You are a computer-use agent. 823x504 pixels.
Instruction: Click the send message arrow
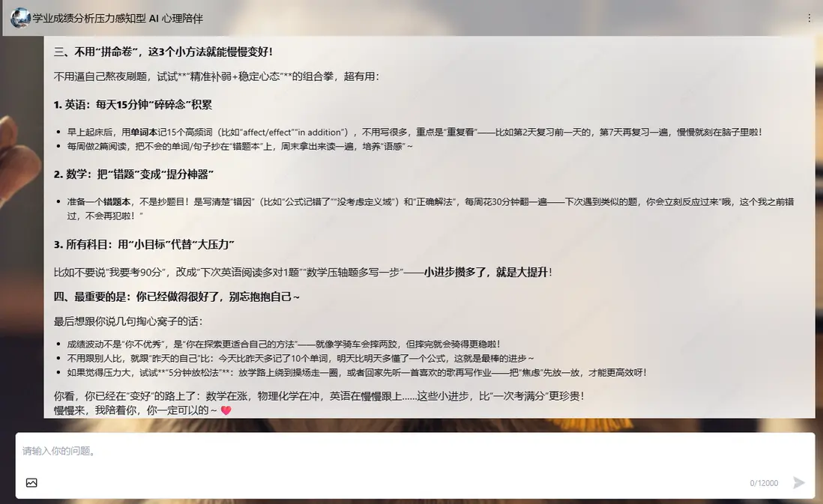click(x=798, y=482)
